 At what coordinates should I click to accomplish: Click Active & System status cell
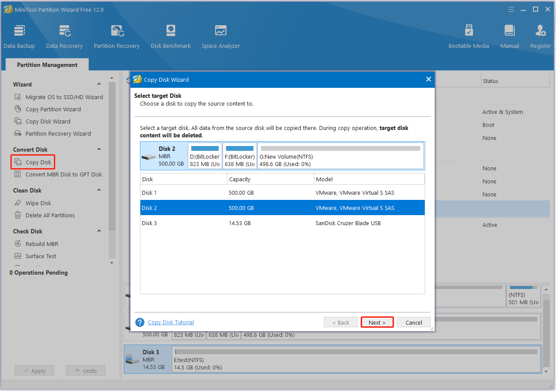(503, 112)
